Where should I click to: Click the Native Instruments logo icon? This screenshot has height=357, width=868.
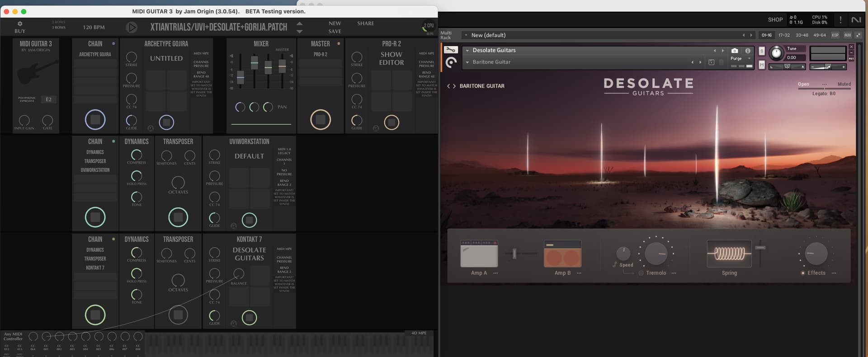coord(856,19)
